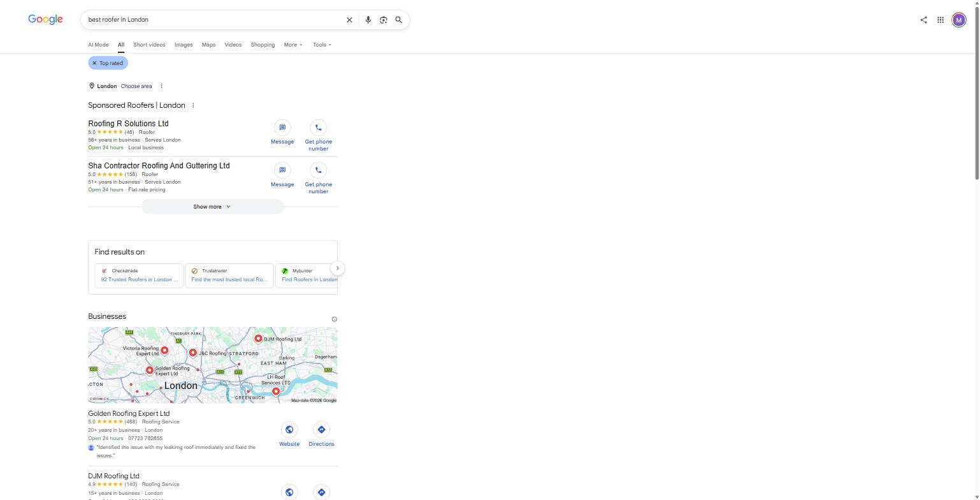980x500 pixels.
Task: Click Golden Roofing Expert map pin
Action: click(150, 370)
